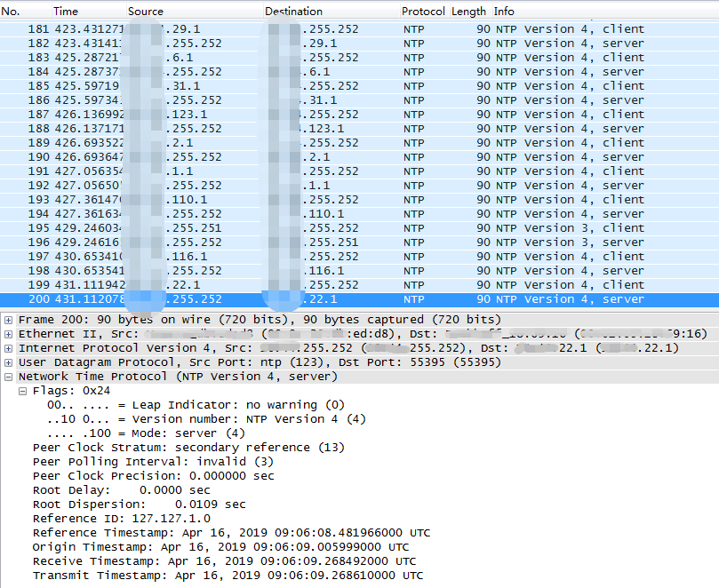The height and width of the screenshot is (588, 719).
Task: Select the Transmit Timestamp field
Action: pos(228,576)
